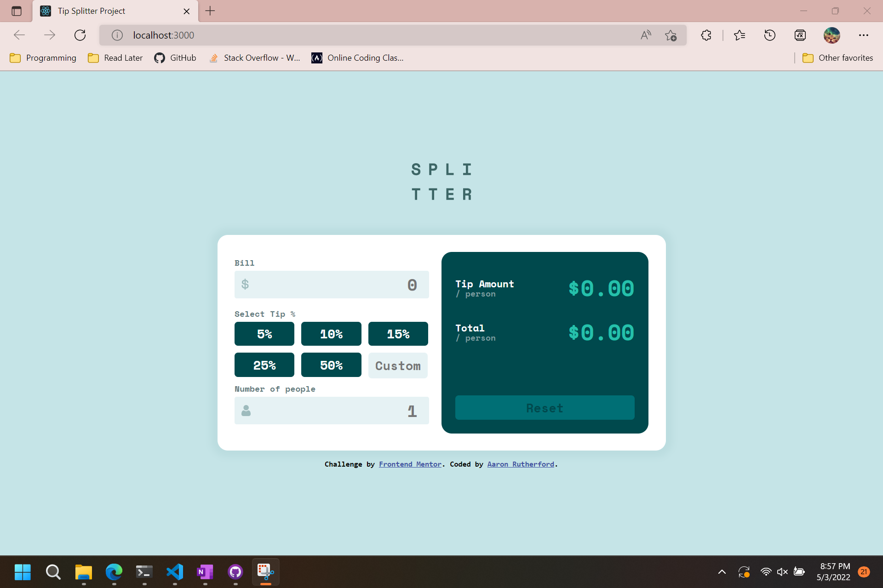Click the browser back arrow

(x=19, y=35)
